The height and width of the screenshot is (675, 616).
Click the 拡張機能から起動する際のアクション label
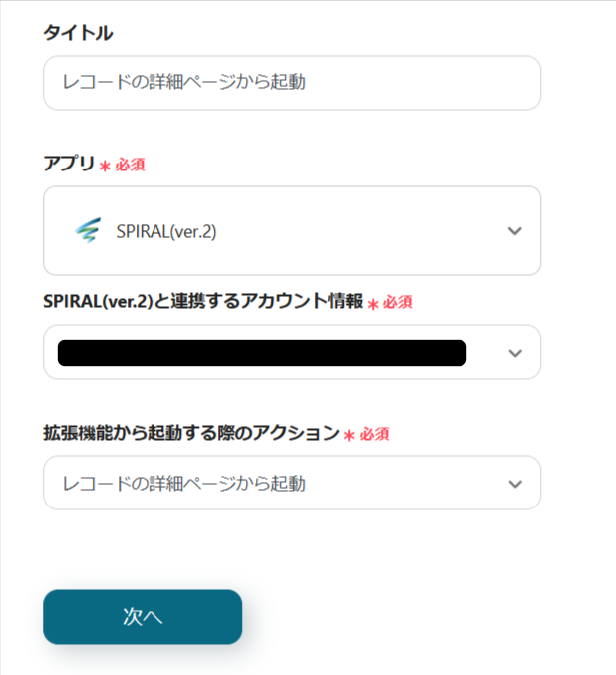pos(191,433)
